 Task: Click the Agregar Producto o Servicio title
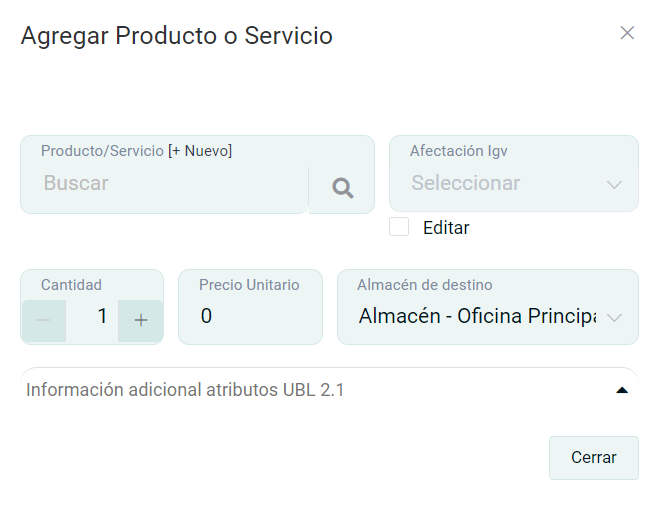[177, 36]
